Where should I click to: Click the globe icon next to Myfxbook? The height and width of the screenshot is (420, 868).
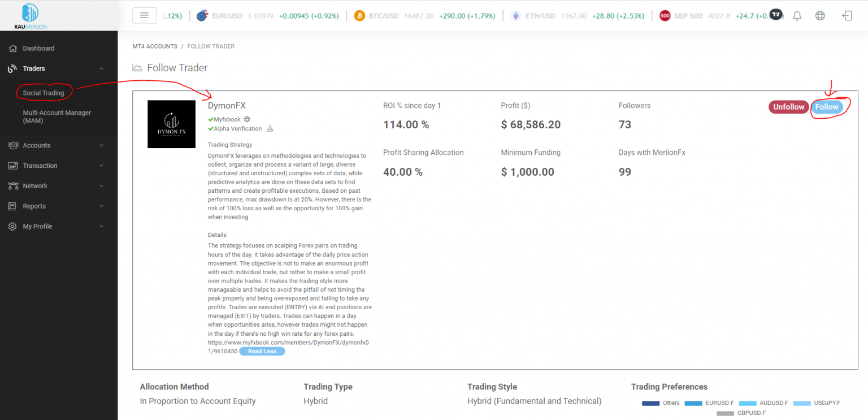click(x=247, y=119)
